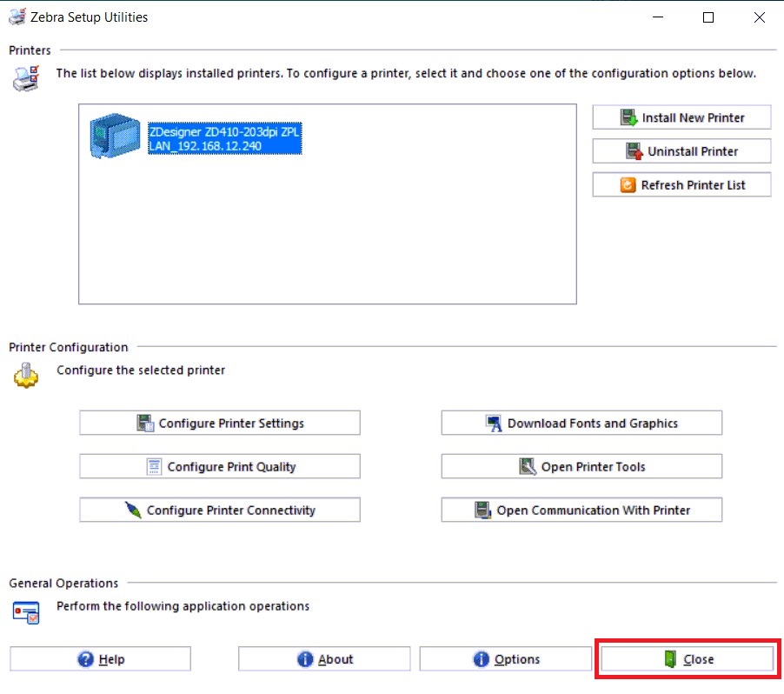Click the Close button at bottom

tap(688, 659)
